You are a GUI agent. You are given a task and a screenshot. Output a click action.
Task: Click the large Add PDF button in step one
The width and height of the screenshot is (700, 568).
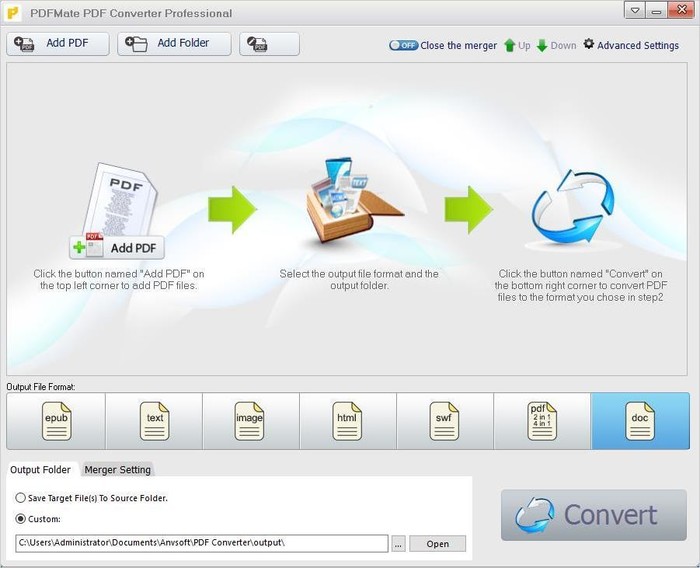tap(117, 247)
